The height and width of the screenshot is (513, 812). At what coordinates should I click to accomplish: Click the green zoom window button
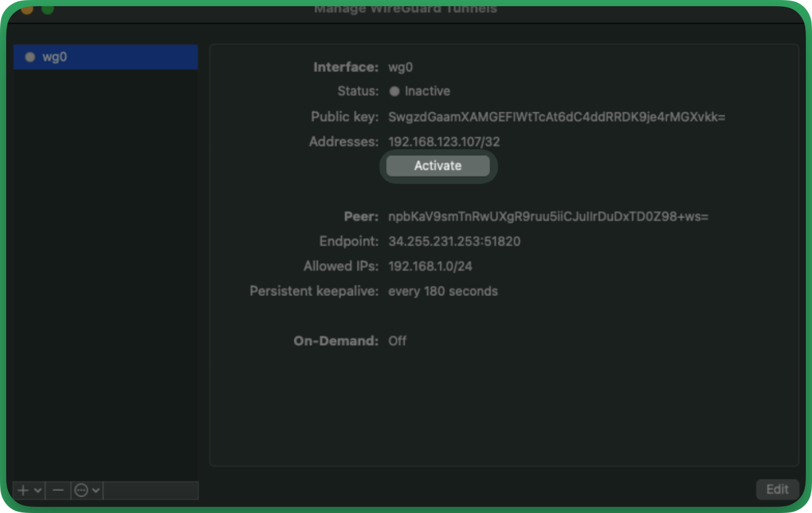(47, 9)
